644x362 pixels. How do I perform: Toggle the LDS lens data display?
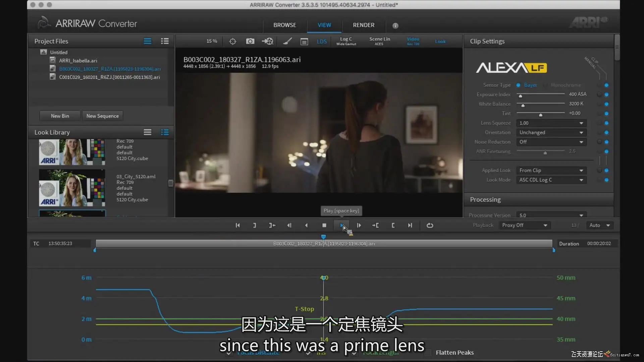point(321,42)
